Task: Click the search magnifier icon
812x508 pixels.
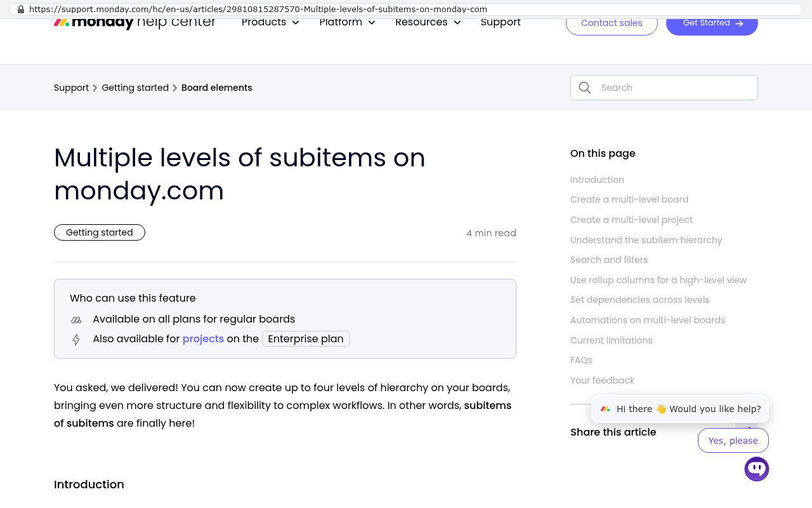Action: click(x=585, y=88)
